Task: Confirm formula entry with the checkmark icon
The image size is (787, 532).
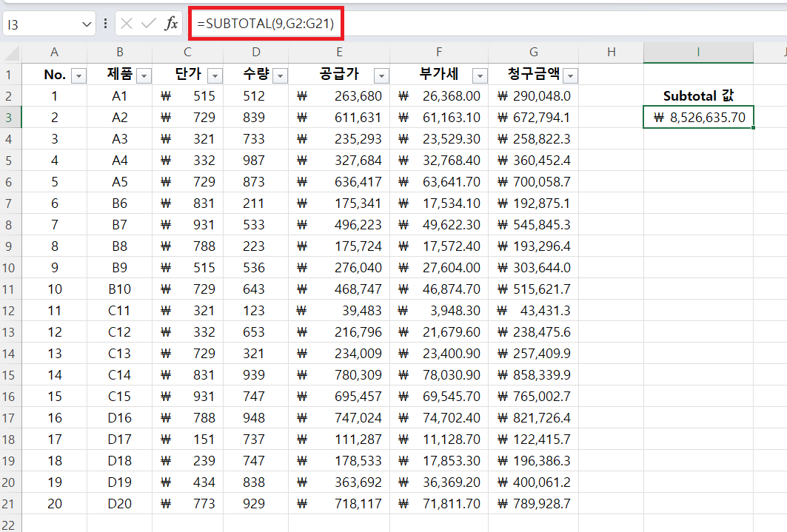Action: pyautogui.click(x=149, y=24)
